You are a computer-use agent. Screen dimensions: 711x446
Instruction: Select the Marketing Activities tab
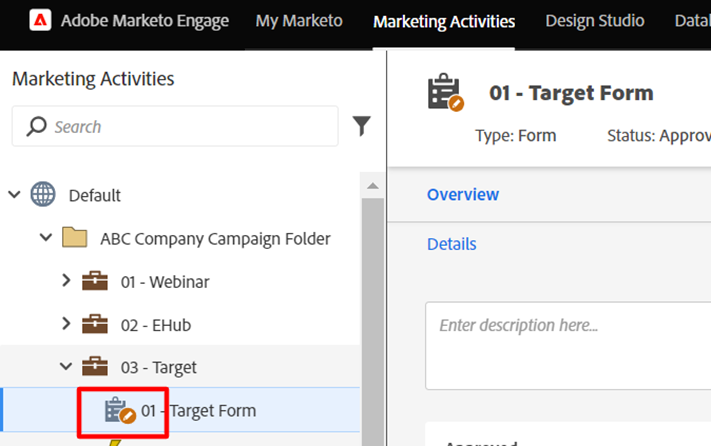click(444, 22)
